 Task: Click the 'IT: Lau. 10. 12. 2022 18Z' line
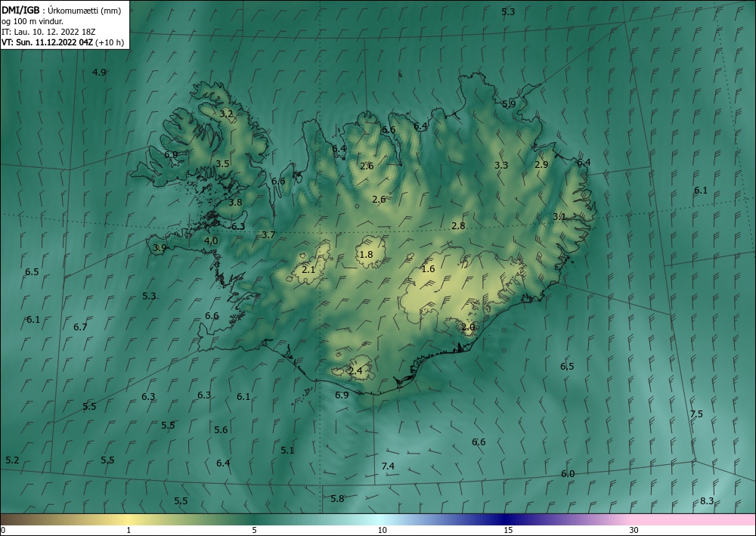tap(48, 32)
